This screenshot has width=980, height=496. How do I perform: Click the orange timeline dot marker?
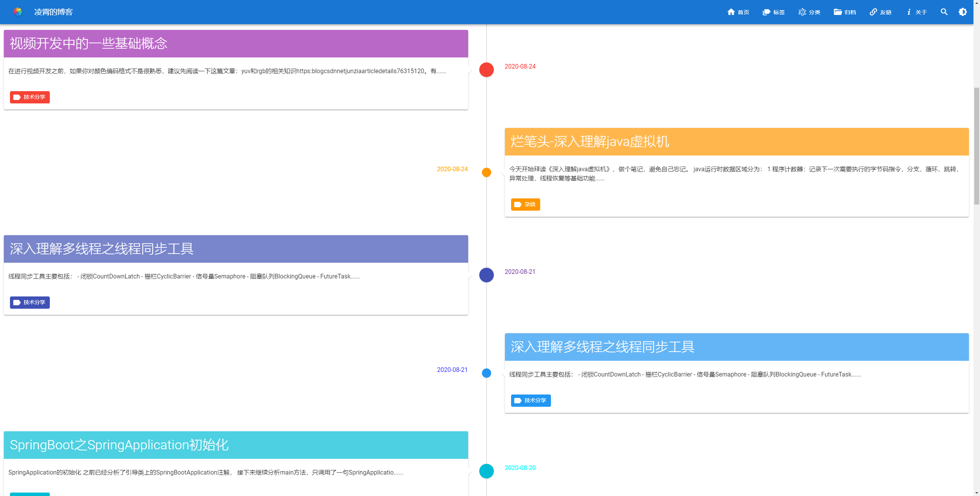pos(486,172)
